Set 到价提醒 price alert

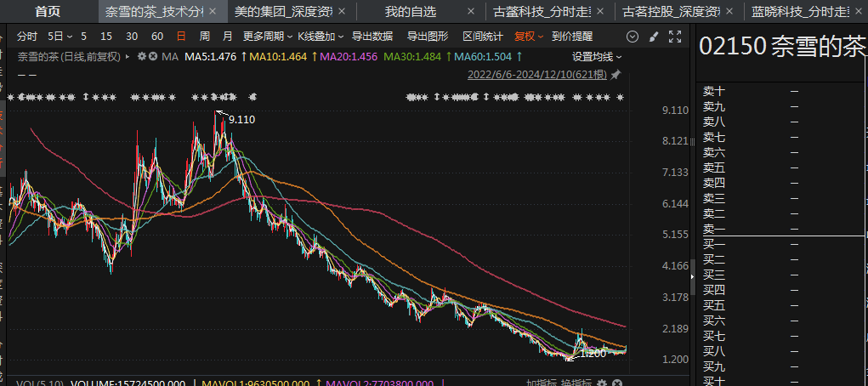tap(572, 37)
